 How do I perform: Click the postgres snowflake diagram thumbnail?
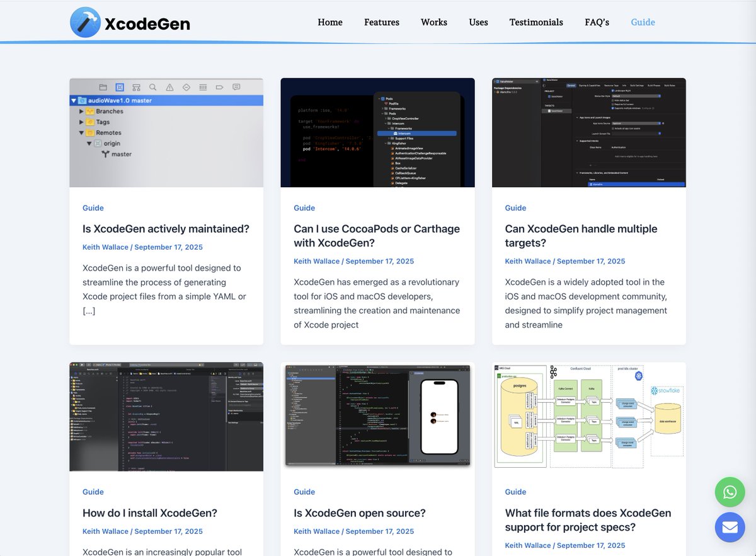589,417
